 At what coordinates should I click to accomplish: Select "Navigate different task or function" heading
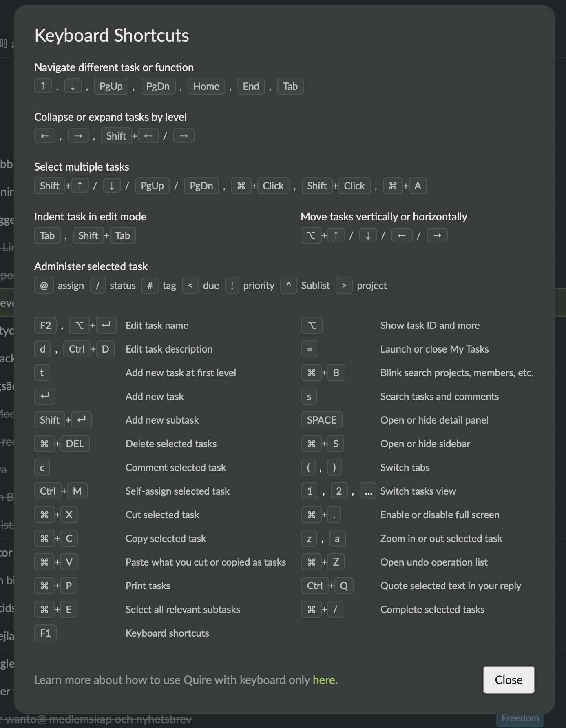(x=114, y=67)
